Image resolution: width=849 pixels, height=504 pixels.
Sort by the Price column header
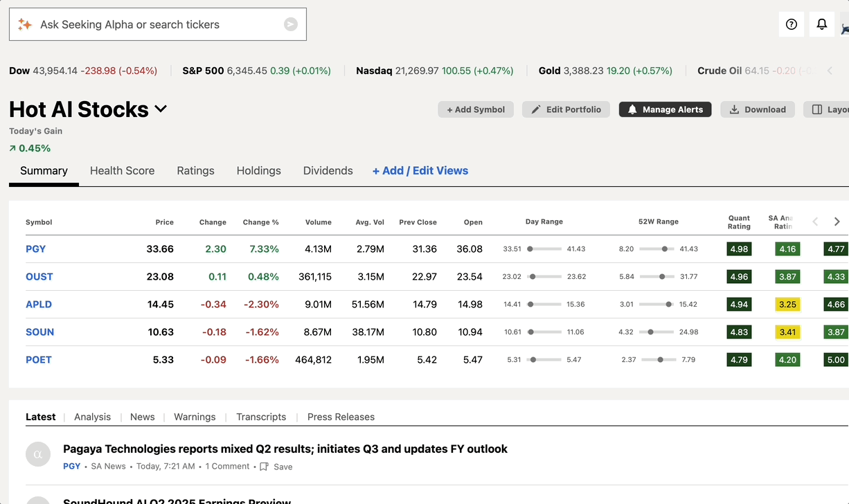[x=165, y=222]
